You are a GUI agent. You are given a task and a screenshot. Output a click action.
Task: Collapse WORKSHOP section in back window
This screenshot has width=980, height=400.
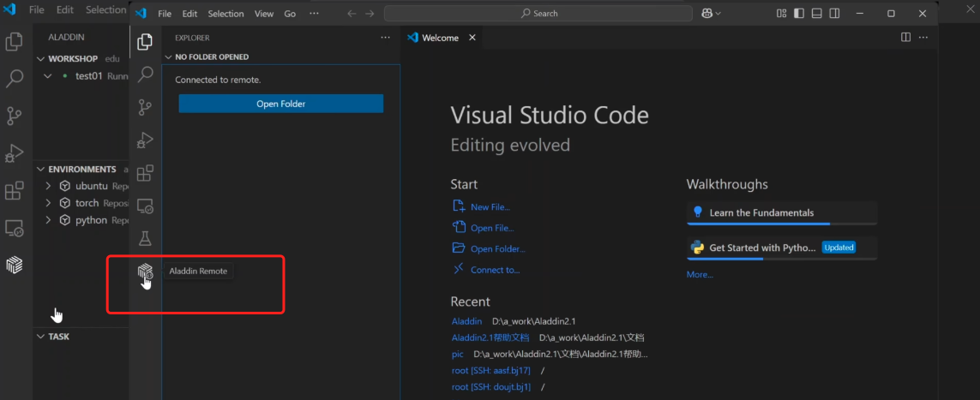41,58
